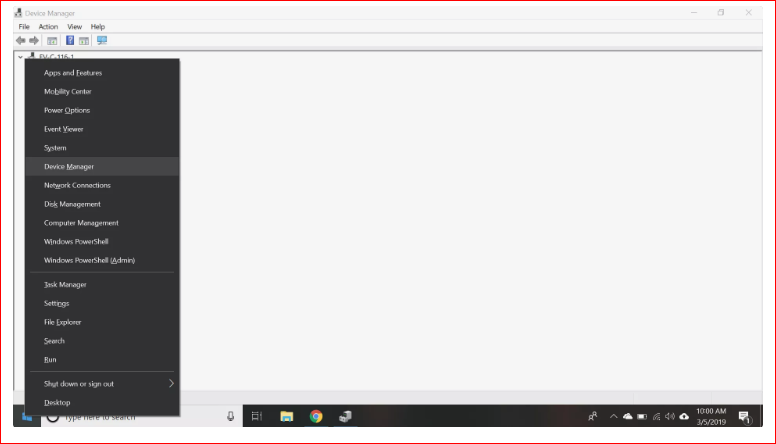Click the action pane toolbar icon right of Help
The width and height of the screenshot is (776, 444).
click(84, 41)
